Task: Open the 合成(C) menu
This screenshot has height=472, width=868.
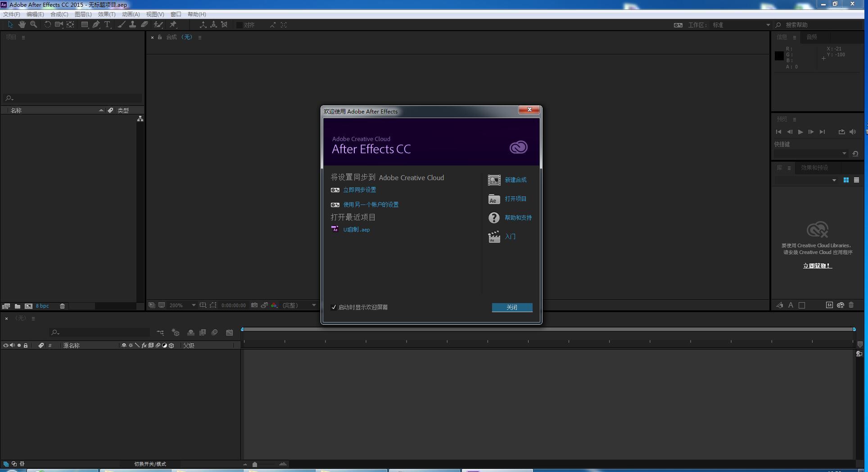Action: tap(59, 14)
